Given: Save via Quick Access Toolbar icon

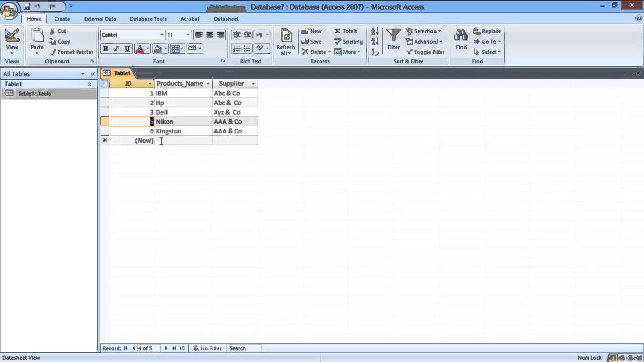Looking at the screenshot, I should 27,7.
